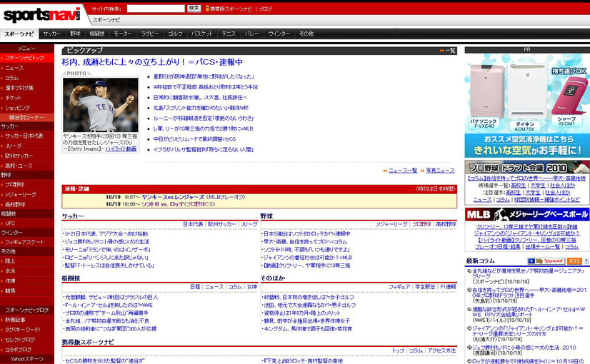Select the モーター navigation tab

(123, 34)
